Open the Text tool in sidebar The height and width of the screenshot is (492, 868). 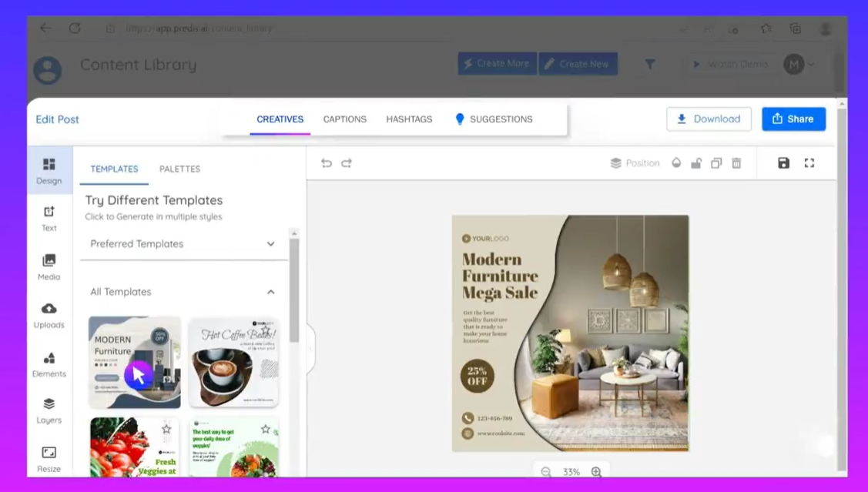tap(49, 219)
